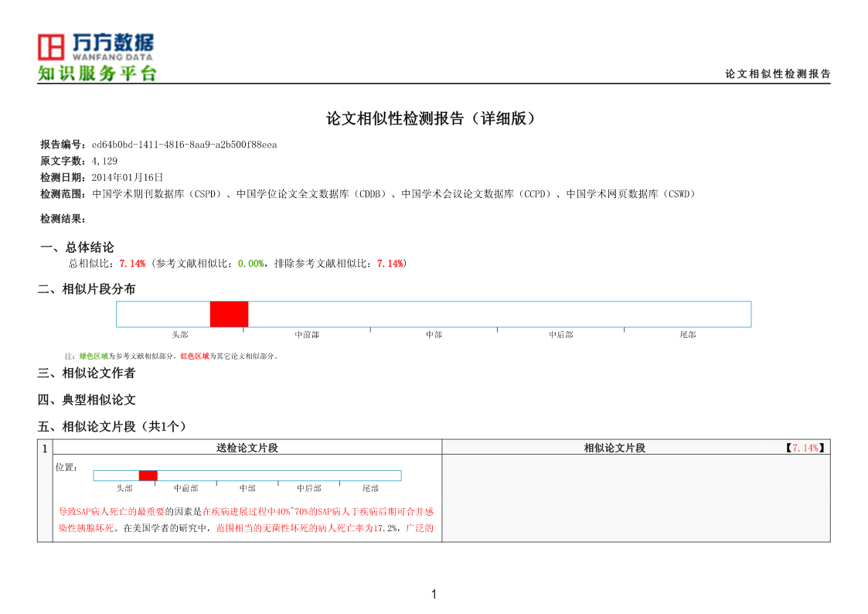Click the 中部 label under the large distribution bar
The image size is (868, 614).
434,335
